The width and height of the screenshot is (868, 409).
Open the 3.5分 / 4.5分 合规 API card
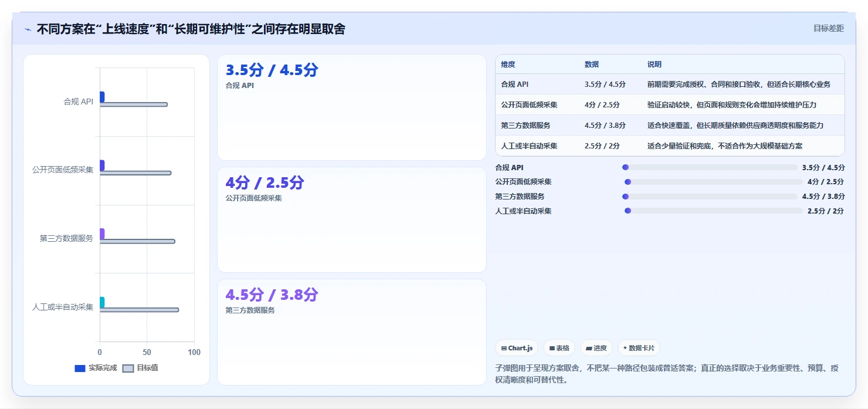point(352,107)
